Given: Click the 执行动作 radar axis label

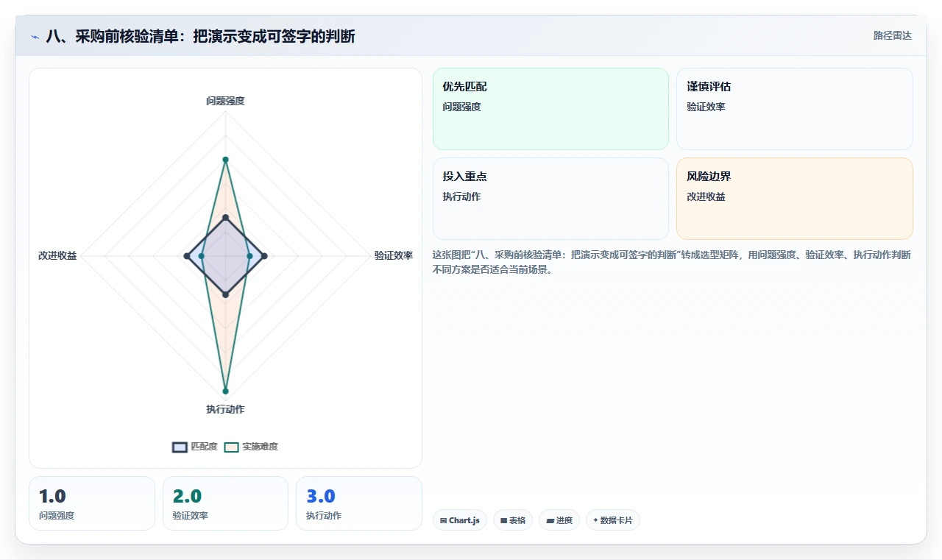Looking at the screenshot, I should tap(225, 409).
